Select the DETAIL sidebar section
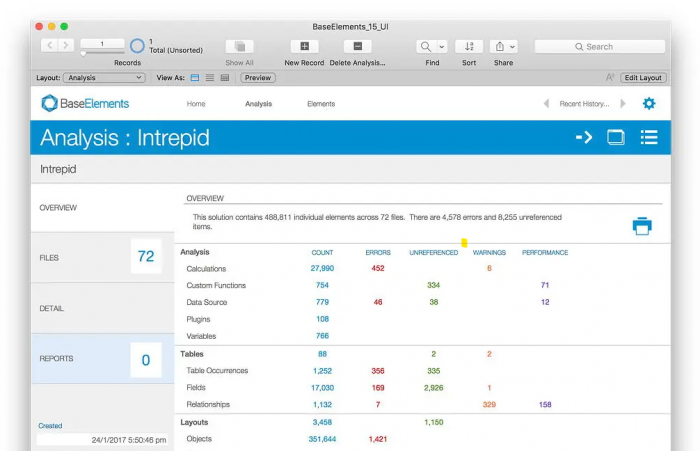Image resolution: width=700 pixels, height=451 pixels. pos(103,308)
